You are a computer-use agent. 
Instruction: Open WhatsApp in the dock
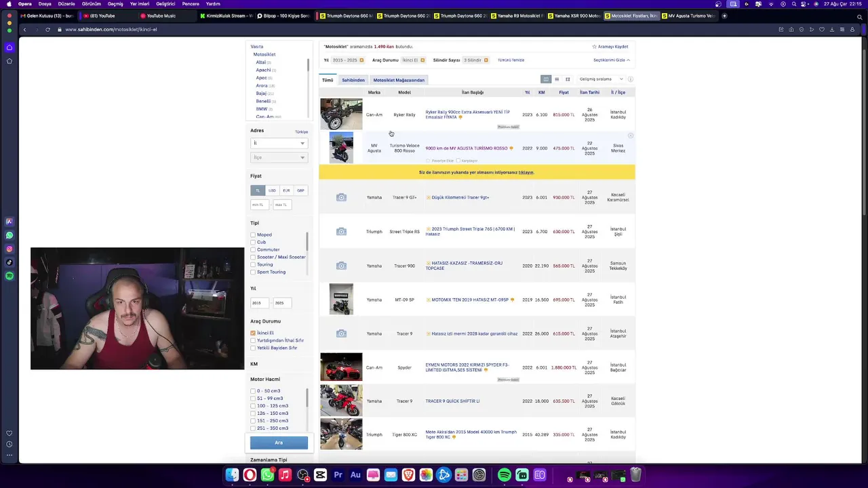click(267, 475)
